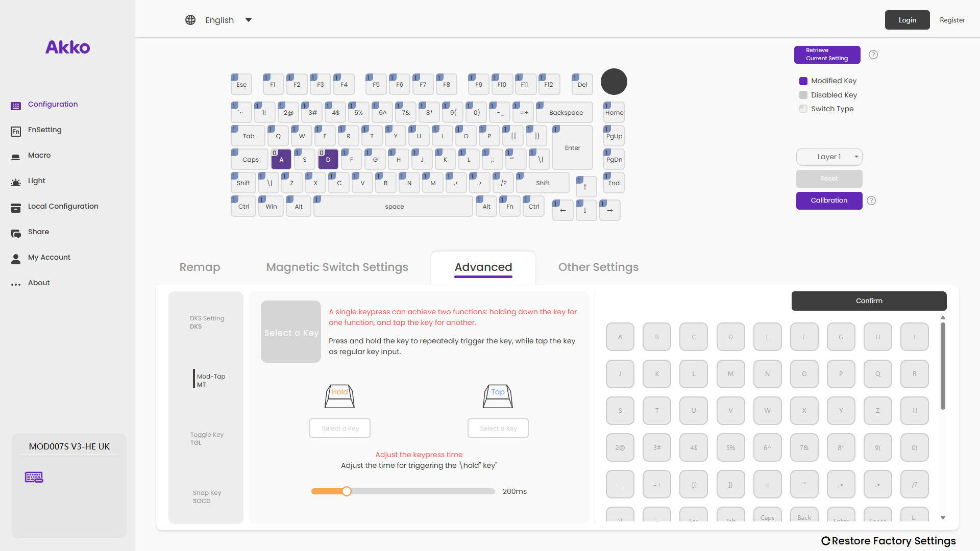Open the Configuration sidebar icon

coord(16,106)
